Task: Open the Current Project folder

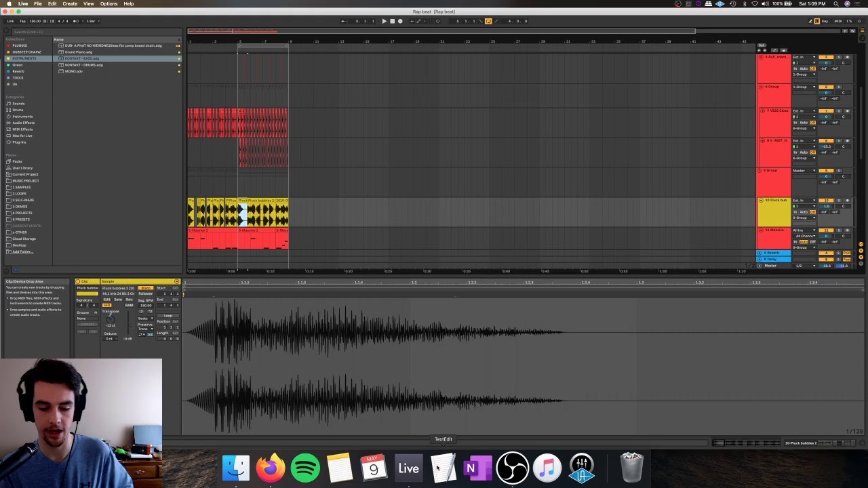Action: [24, 174]
